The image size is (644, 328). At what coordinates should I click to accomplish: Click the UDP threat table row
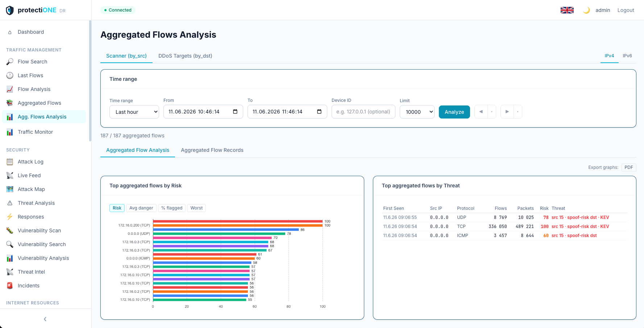pyautogui.click(x=504, y=217)
